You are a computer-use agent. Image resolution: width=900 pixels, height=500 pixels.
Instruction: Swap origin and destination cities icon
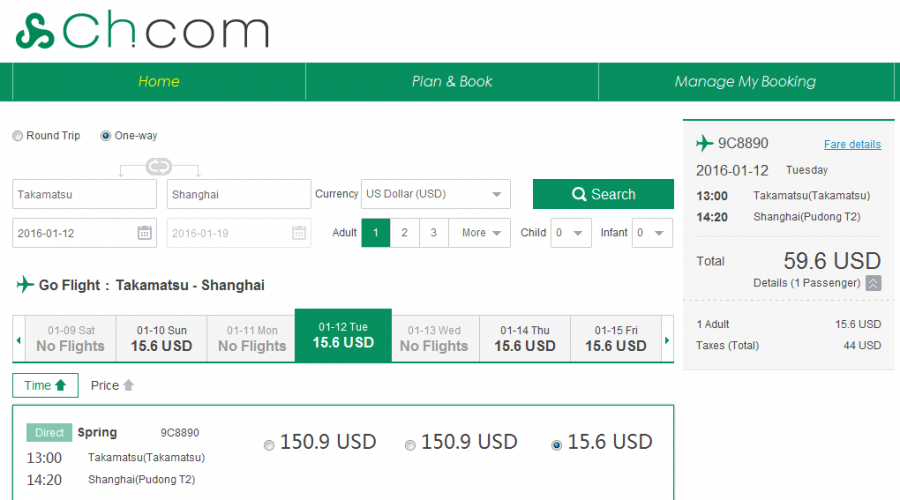[x=159, y=166]
